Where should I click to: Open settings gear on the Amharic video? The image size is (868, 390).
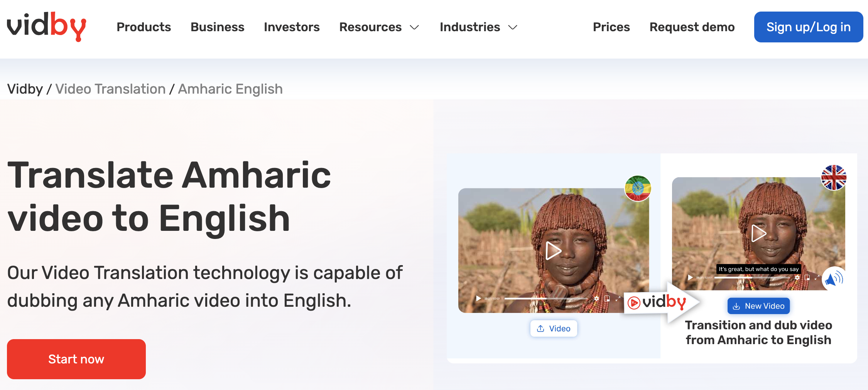[x=596, y=298]
